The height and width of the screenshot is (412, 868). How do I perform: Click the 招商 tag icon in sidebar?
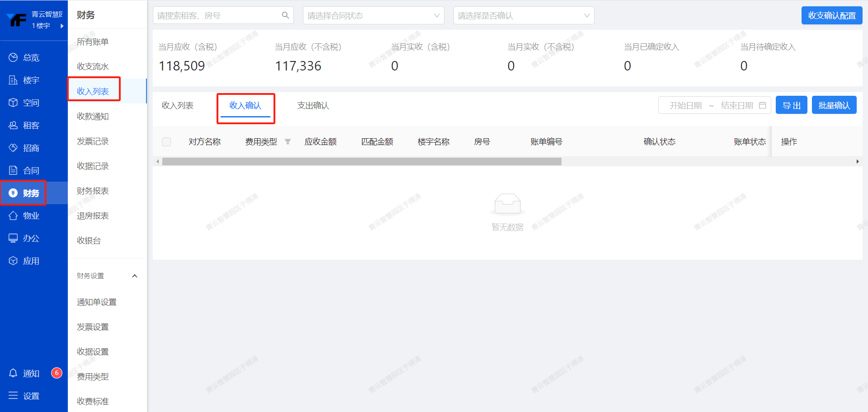[x=13, y=148]
